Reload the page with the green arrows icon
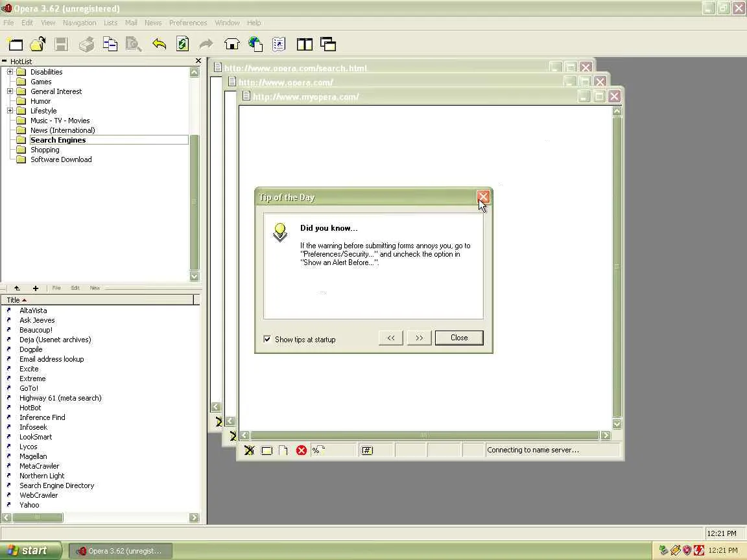 [182, 44]
